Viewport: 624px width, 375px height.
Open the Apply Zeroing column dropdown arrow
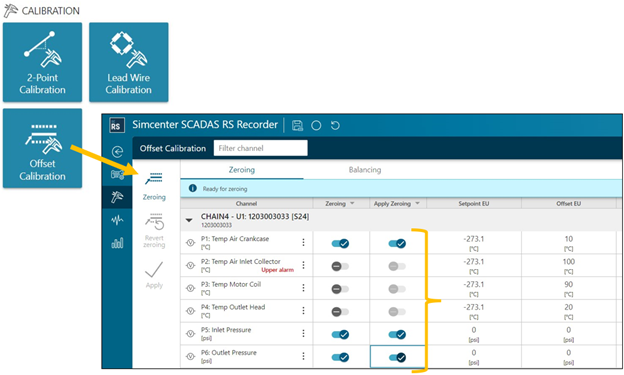coord(417,203)
